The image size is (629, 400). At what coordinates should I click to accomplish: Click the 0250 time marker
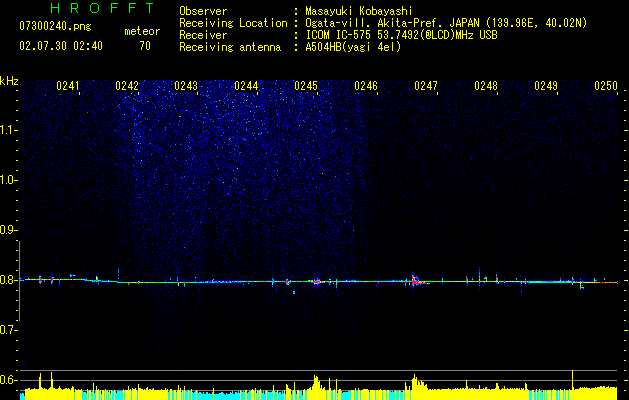click(606, 86)
